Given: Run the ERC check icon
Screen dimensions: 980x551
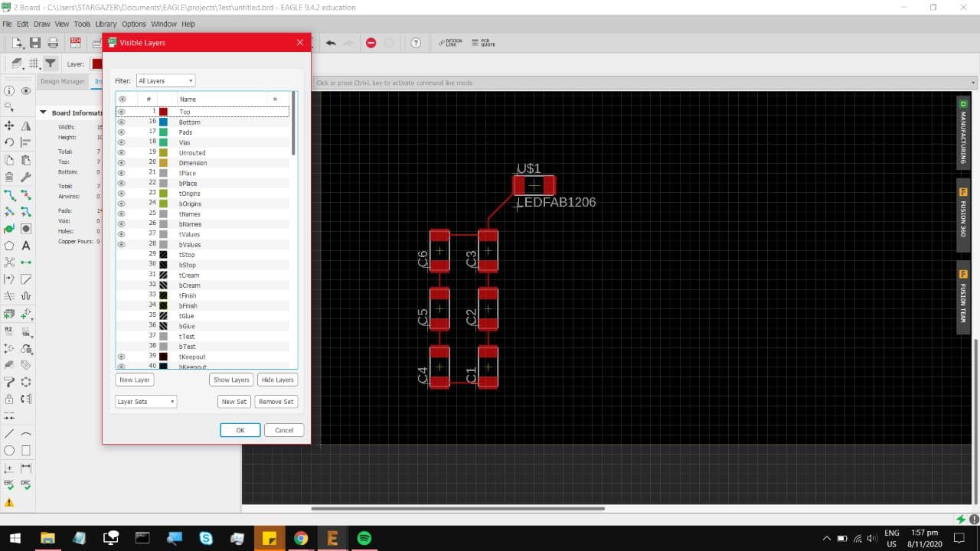Looking at the screenshot, I should (9, 484).
